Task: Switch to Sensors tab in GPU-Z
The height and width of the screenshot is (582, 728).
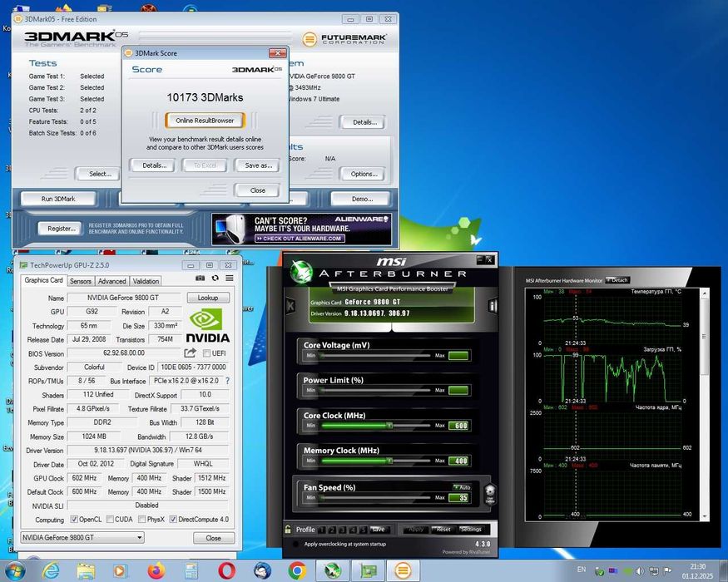Action: click(x=81, y=281)
